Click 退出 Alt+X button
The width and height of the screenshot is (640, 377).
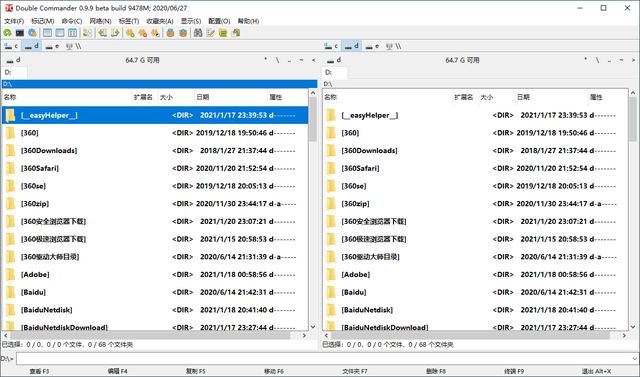(596, 371)
